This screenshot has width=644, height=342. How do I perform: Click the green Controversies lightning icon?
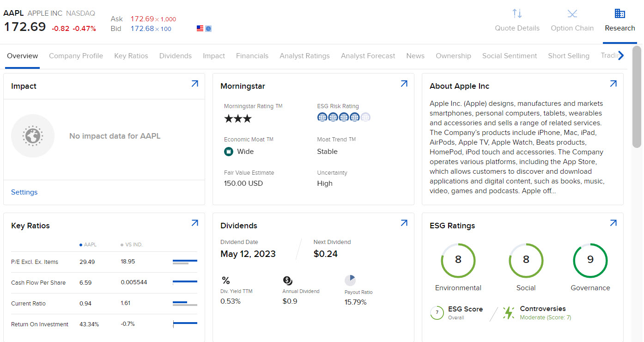coord(509,313)
